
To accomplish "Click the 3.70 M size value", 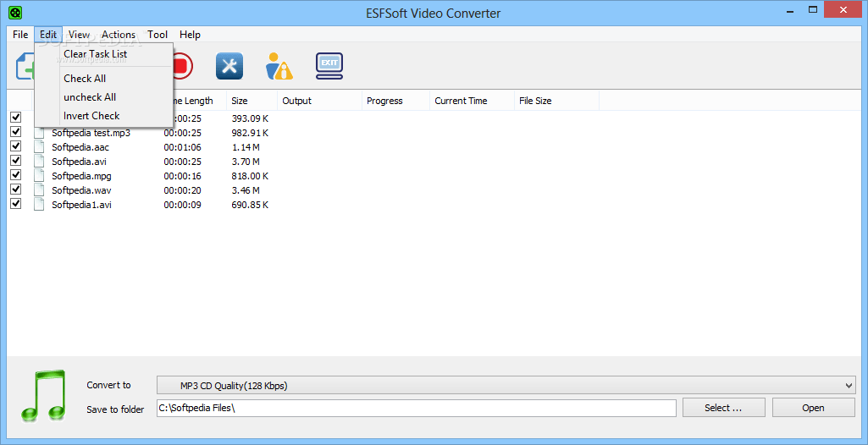I will point(246,162).
